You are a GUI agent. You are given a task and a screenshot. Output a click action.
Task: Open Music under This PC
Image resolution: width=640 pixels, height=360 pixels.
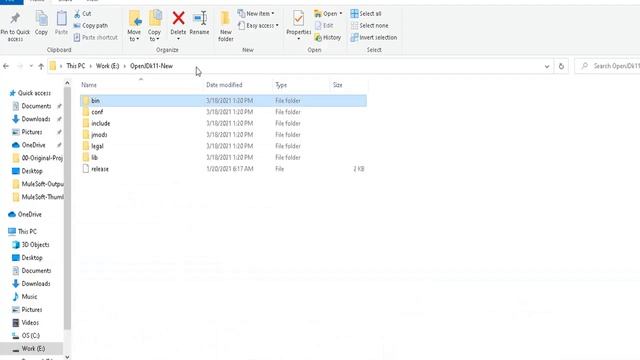point(25,297)
